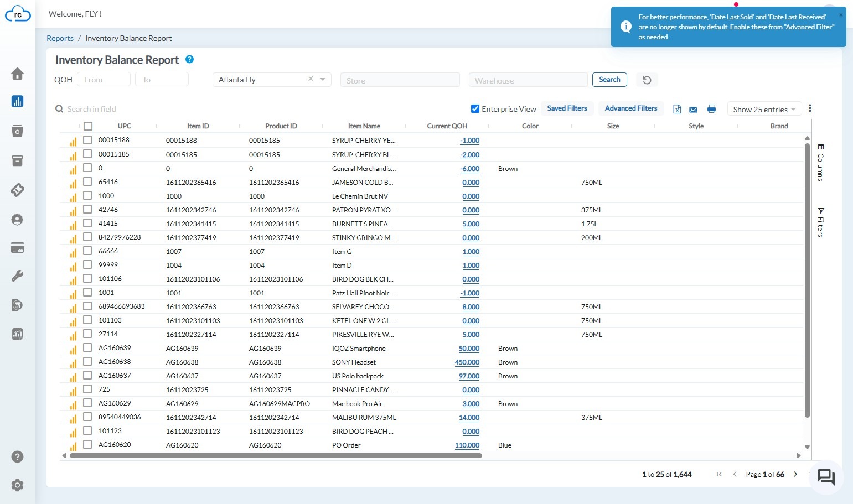The image size is (853, 504).
Task: Open Saved Filters
Action: click(567, 108)
